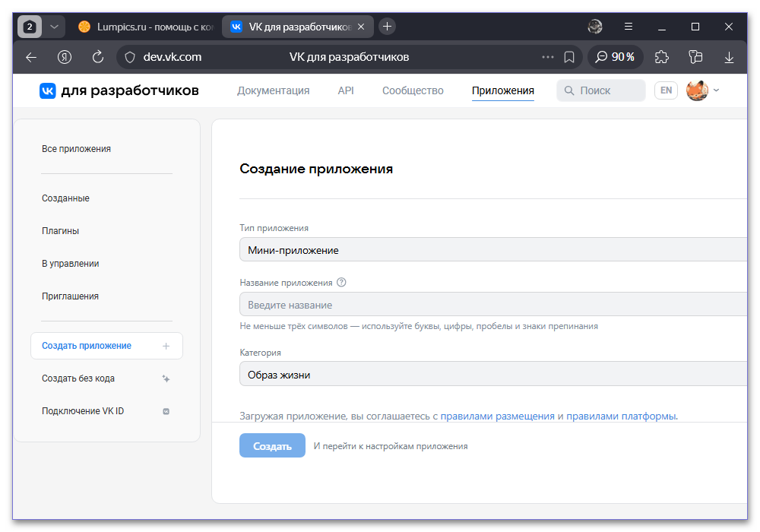Open Документация section
This screenshot has width=760, height=532.
pyautogui.click(x=273, y=90)
